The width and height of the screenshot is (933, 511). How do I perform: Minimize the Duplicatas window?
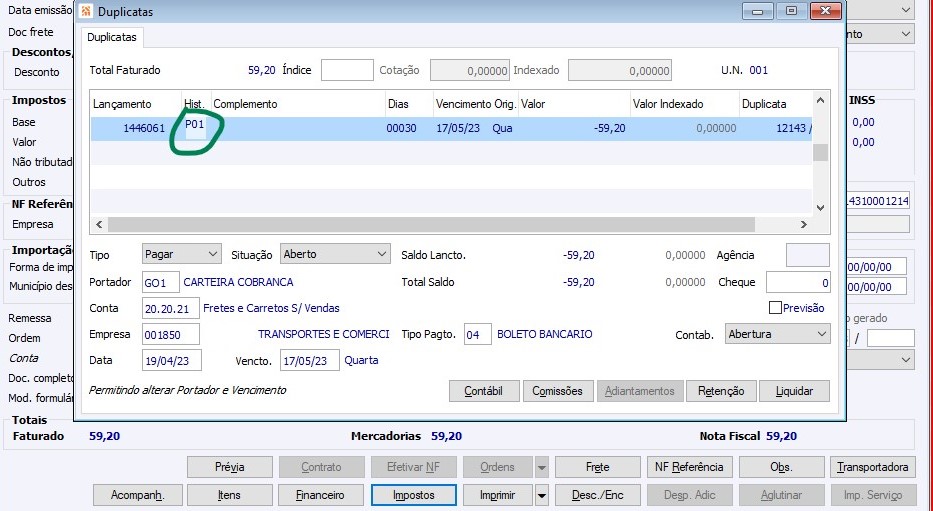(x=757, y=11)
